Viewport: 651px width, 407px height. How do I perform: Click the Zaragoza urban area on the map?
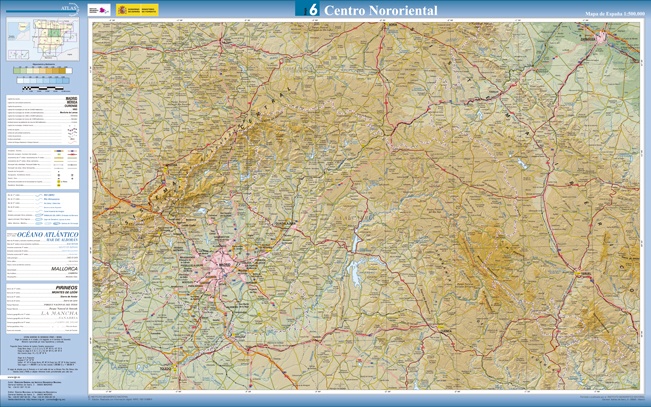click(x=600, y=38)
